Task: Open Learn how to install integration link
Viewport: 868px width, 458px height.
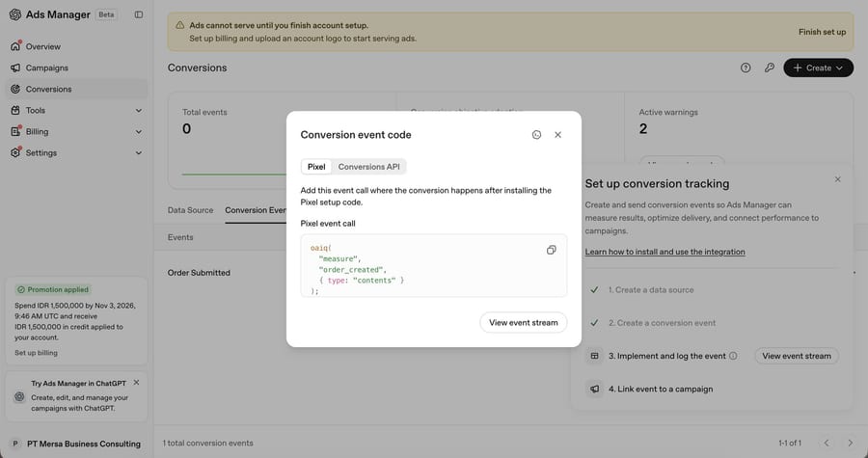Action: click(x=665, y=252)
